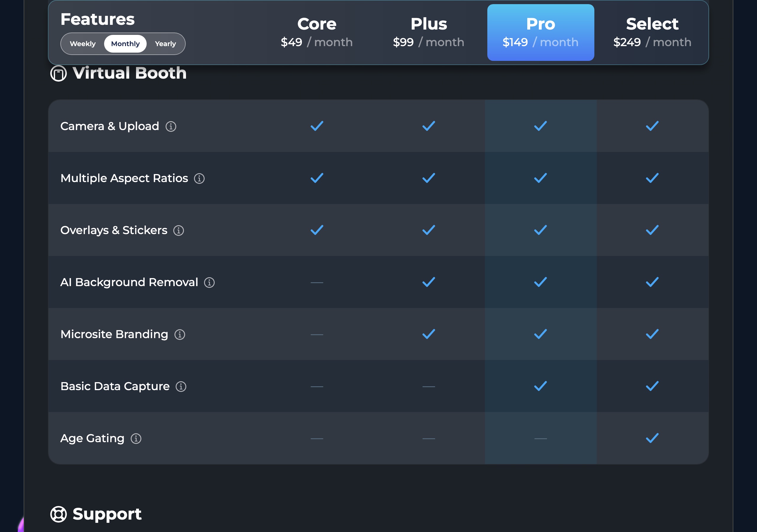Click the Multiple Aspect Ratios label

(x=124, y=178)
